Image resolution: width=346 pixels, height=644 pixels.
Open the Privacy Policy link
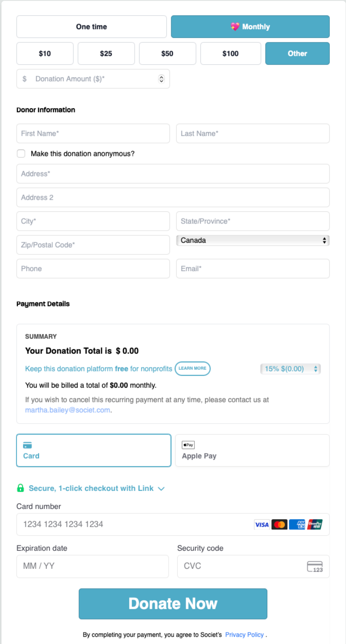pos(244,635)
